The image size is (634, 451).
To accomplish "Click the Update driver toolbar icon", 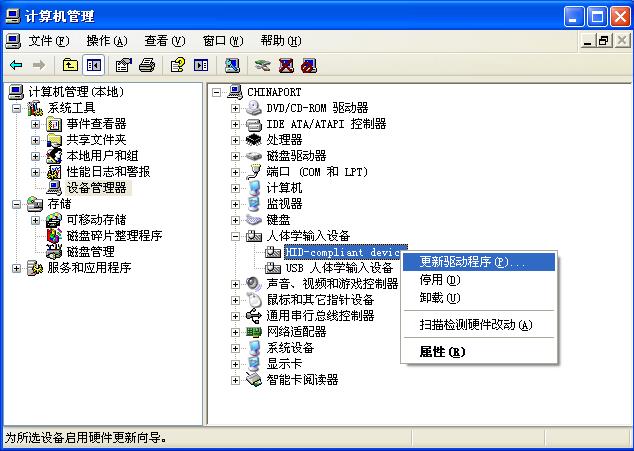I will [262, 65].
